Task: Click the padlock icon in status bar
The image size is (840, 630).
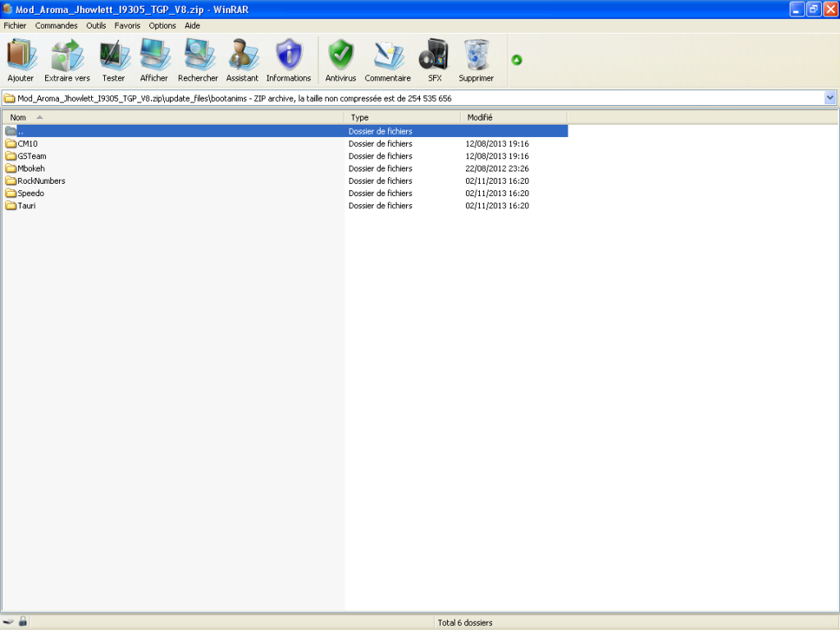Action: (22, 622)
